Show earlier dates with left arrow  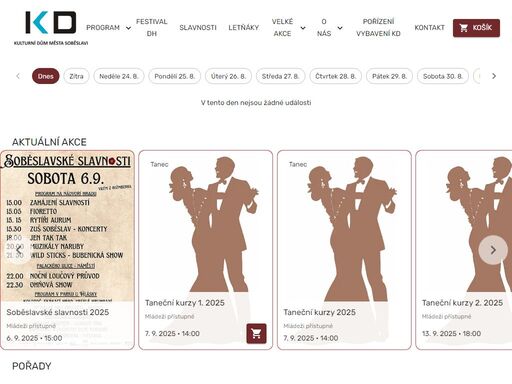coord(18,76)
